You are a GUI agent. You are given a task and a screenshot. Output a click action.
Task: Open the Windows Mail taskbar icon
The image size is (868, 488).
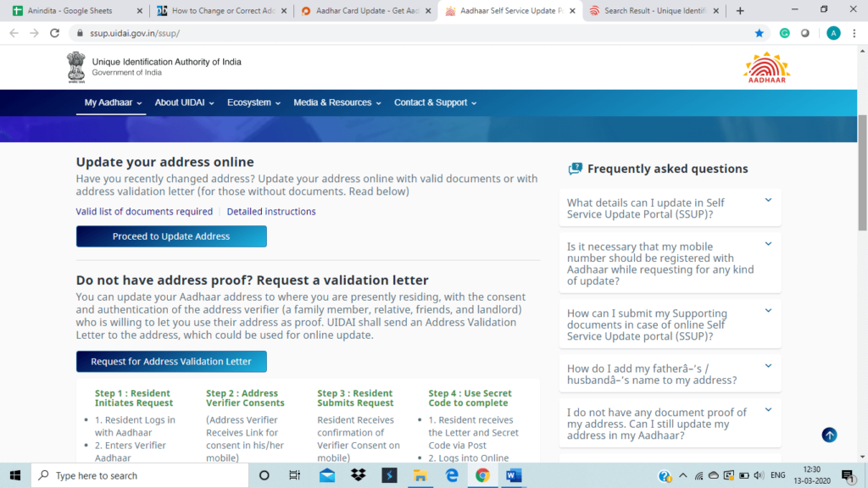pos(327,475)
